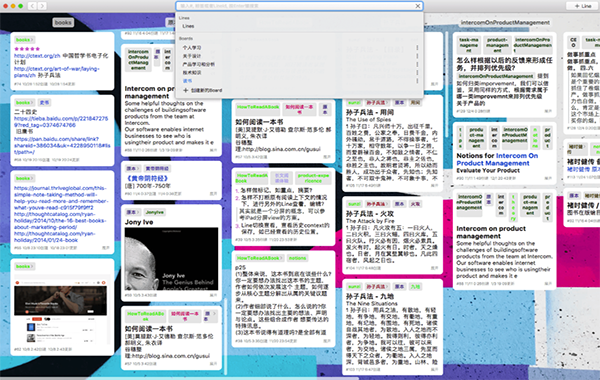Open the blog.sina.com.cn/gusui link in bottom card
This screenshot has height=380, width=600.
point(170,356)
